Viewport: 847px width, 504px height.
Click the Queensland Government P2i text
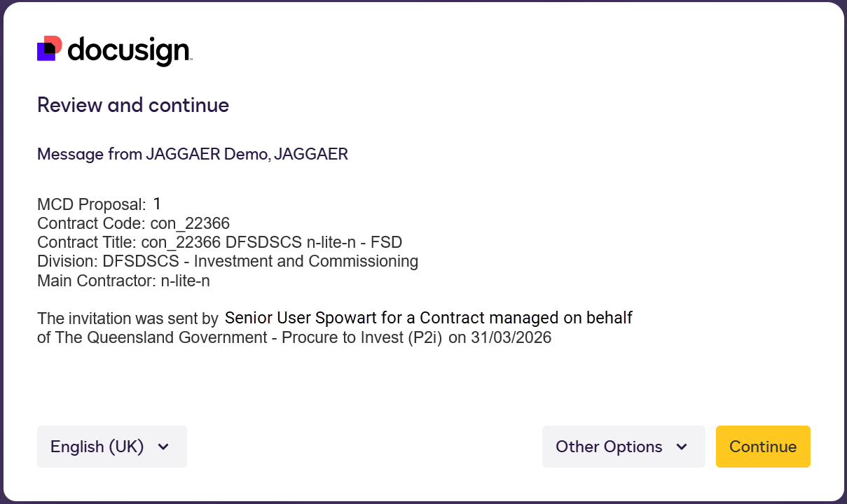[240, 337]
